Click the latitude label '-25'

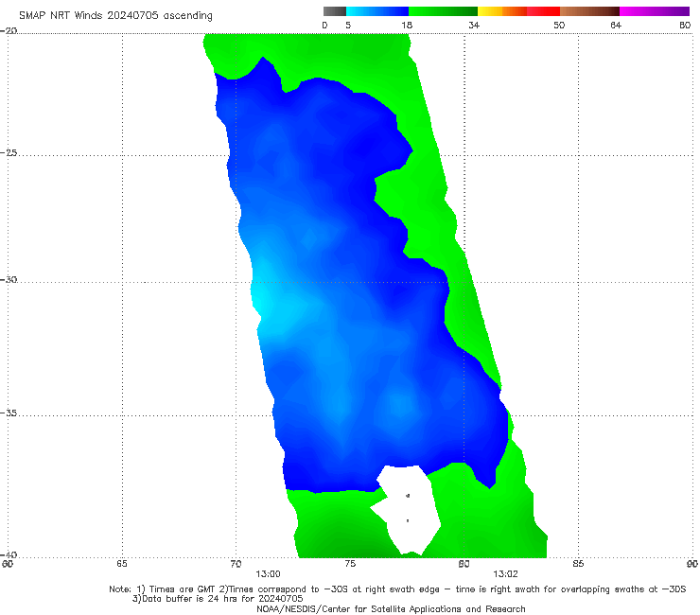point(9,152)
